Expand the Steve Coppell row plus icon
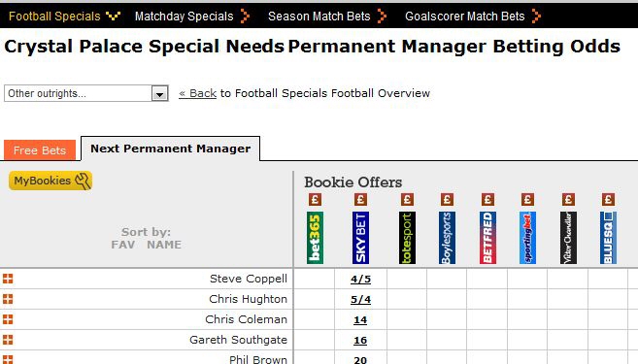The width and height of the screenshot is (638, 364). point(8,279)
